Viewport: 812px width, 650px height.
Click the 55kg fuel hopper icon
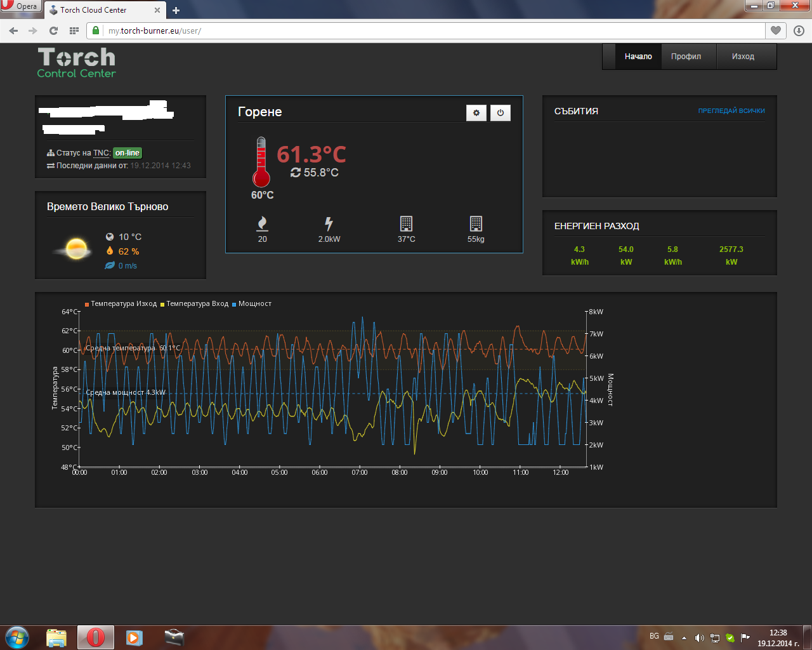click(x=476, y=223)
